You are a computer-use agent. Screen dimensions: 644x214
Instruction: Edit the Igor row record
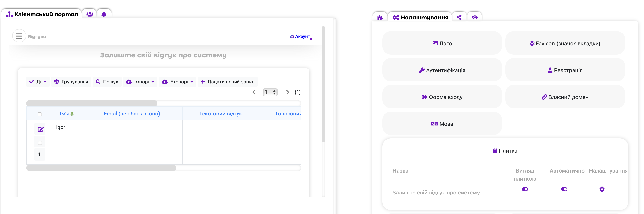(41, 129)
